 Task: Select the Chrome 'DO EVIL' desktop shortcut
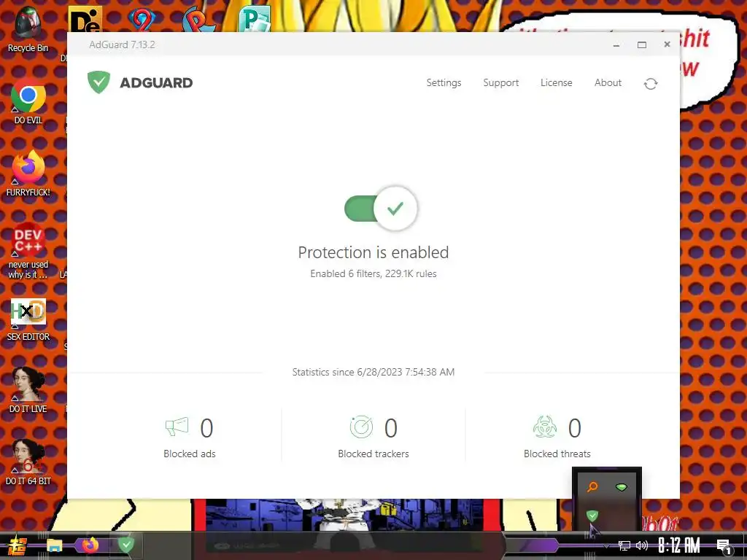(28, 101)
